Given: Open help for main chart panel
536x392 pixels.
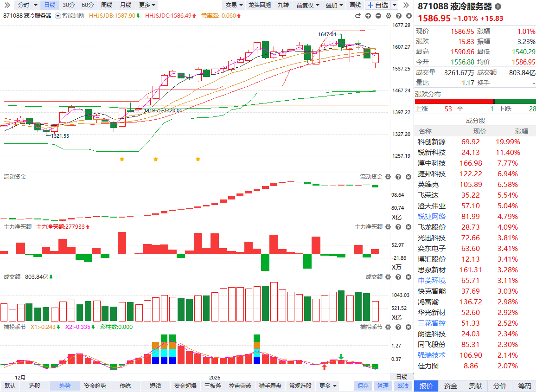Looking at the screenshot, I should coord(399,16).
